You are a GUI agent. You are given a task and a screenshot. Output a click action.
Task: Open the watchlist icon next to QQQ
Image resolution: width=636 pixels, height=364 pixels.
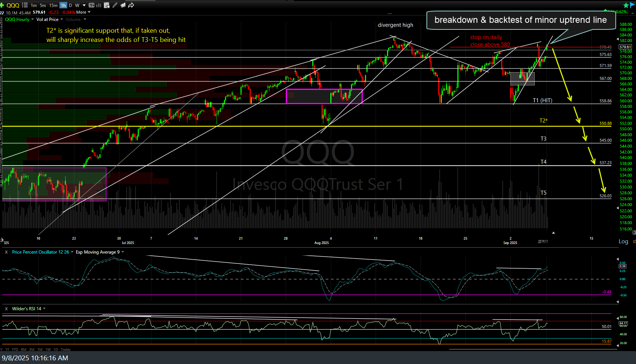[25, 5]
